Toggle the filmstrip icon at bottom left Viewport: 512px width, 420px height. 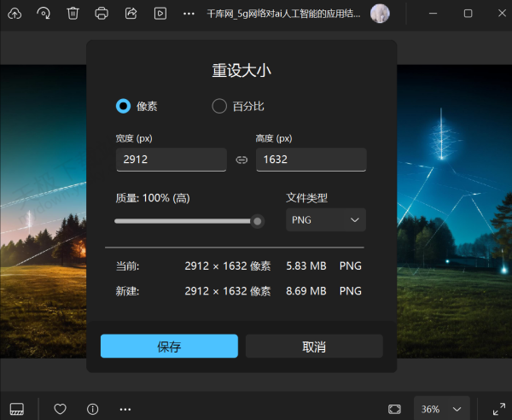17,409
